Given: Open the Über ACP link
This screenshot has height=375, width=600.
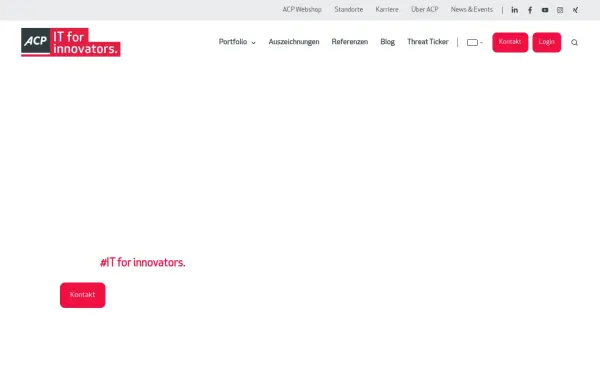Looking at the screenshot, I should (x=425, y=10).
